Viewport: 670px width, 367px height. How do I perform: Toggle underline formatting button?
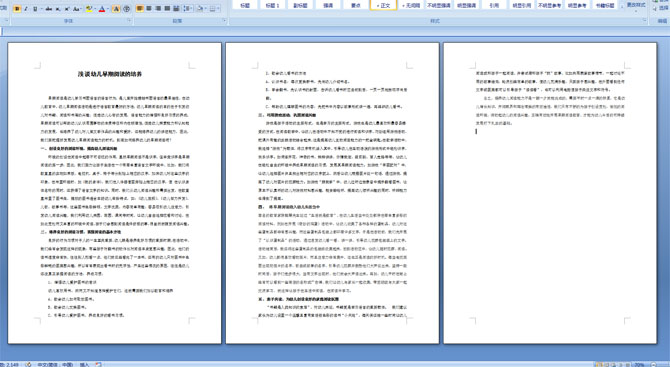(35, 9)
